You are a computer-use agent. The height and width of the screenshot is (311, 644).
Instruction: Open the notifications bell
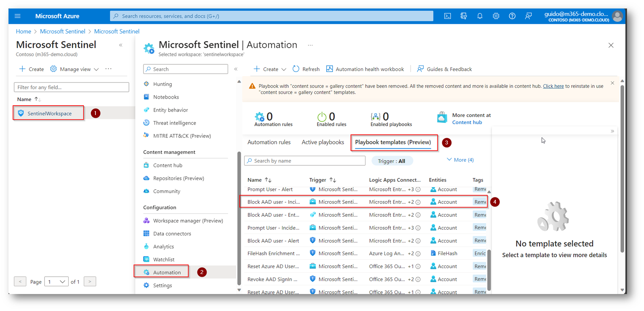click(x=480, y=16)
